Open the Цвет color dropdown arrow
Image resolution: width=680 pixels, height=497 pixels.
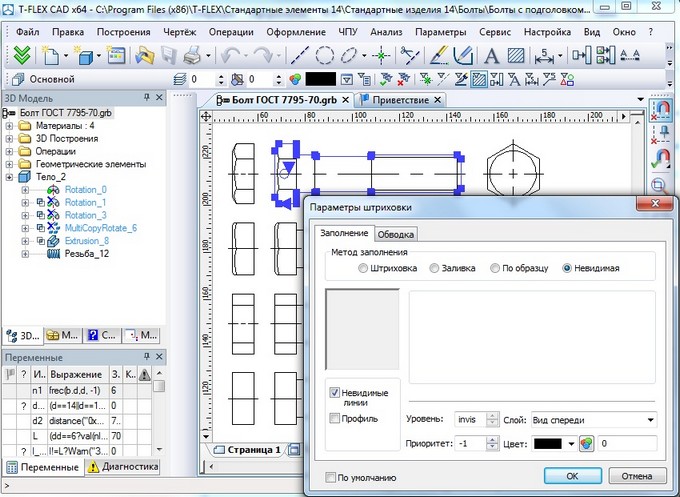(x=572, y=444)
